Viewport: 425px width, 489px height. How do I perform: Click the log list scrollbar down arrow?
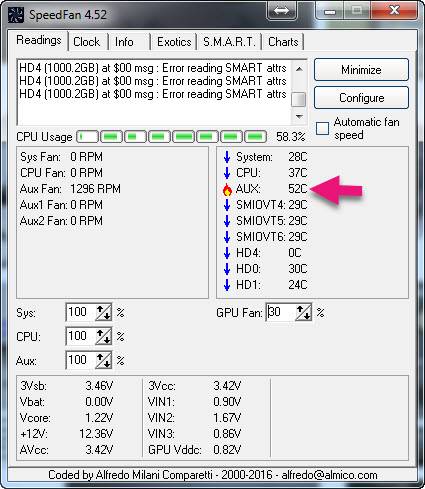(299, 117)
